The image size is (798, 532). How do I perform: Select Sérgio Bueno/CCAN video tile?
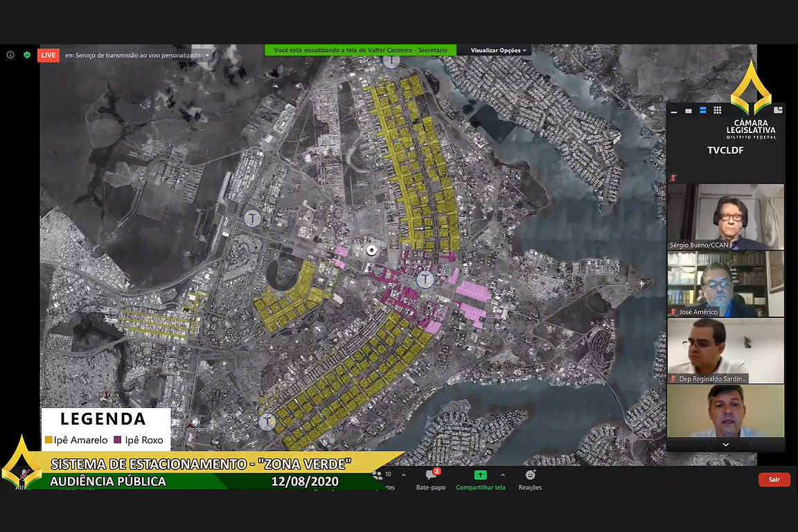[x=726, y=217]
